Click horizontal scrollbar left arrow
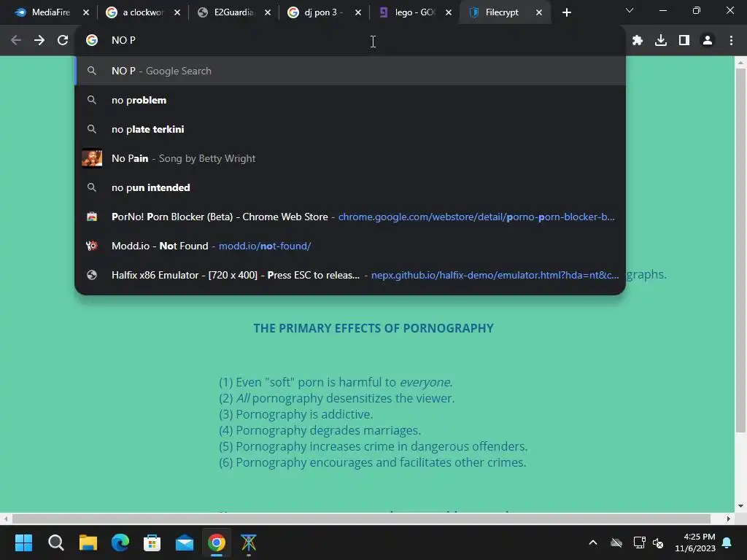The width and height of the screenshot is (747, 560). [x=5, y=518]
